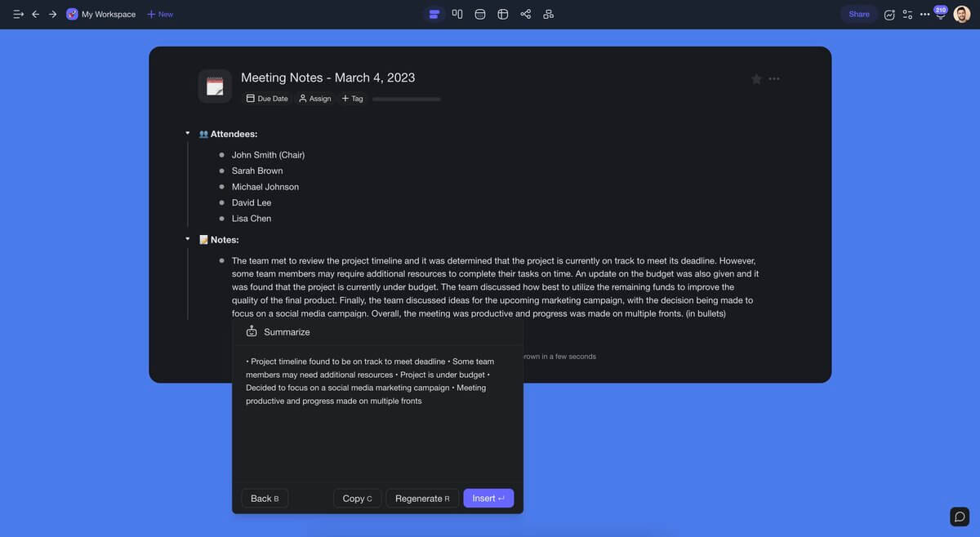Regenerate the AI summary

coord(422,498)
